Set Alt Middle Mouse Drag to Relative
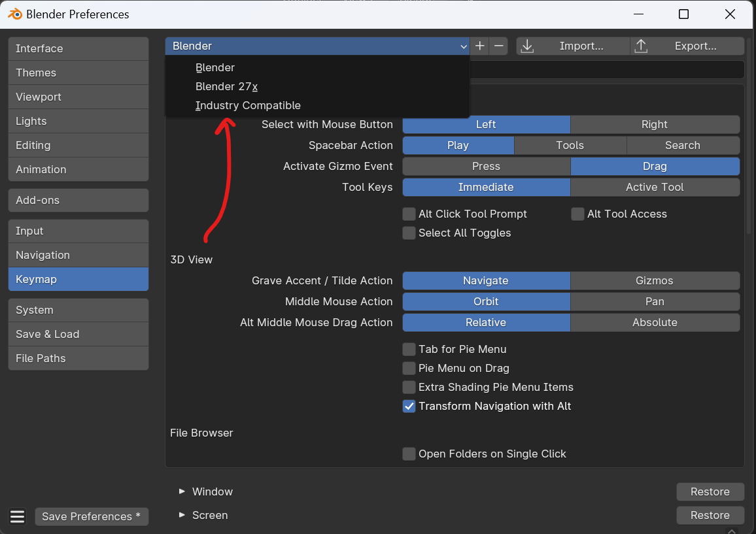Image resolution: width=756 pixels, height=534 pixels. [486, 322]
